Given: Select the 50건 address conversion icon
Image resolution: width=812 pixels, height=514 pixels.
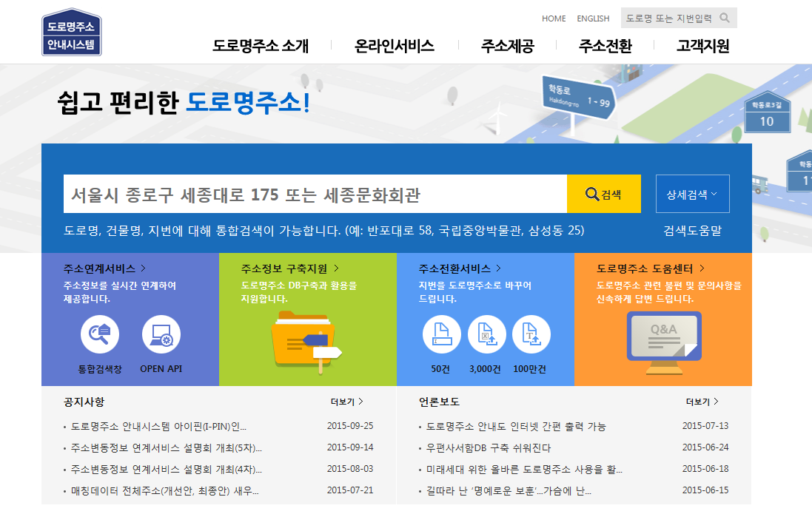Looking at the screenshot, I should 443,334.
